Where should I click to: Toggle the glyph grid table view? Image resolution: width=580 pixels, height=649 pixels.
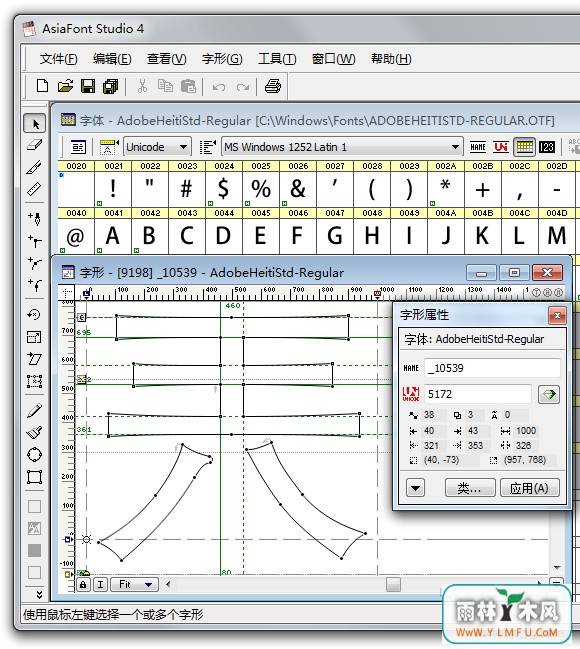point(525,147)
